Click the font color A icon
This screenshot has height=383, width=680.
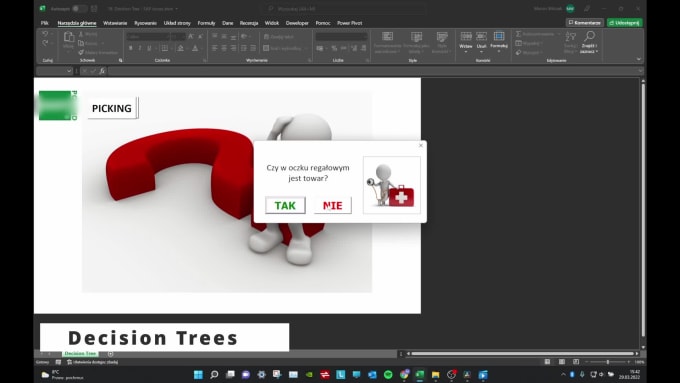[x=195, y=48]
